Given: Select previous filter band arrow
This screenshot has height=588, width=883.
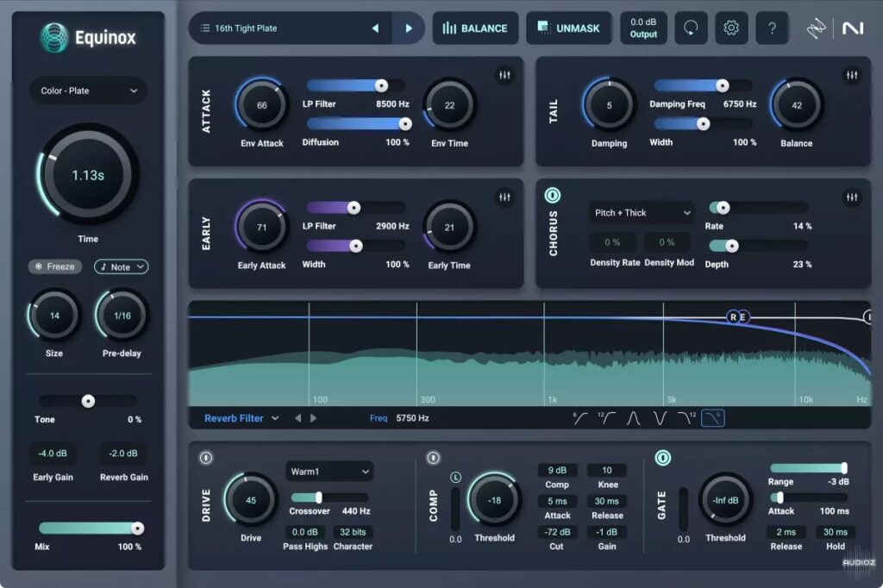Looking at the screenshot, I should (297, 418).
